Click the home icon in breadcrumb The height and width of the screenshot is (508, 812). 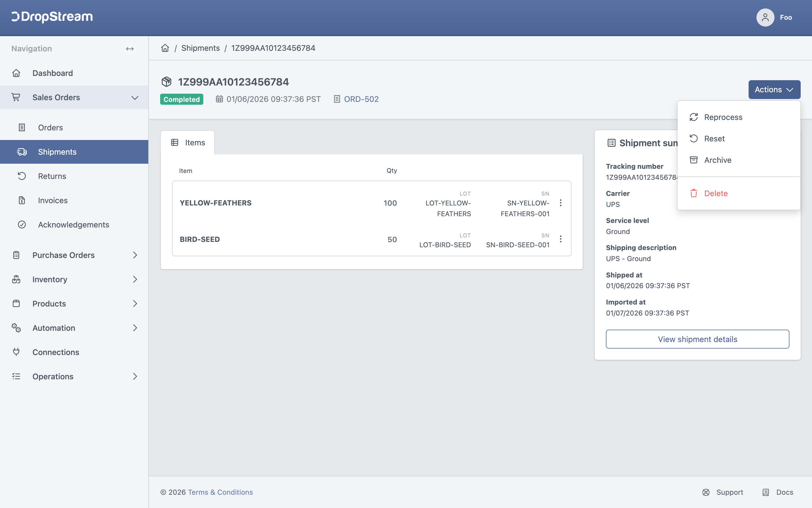coord(165,48)
